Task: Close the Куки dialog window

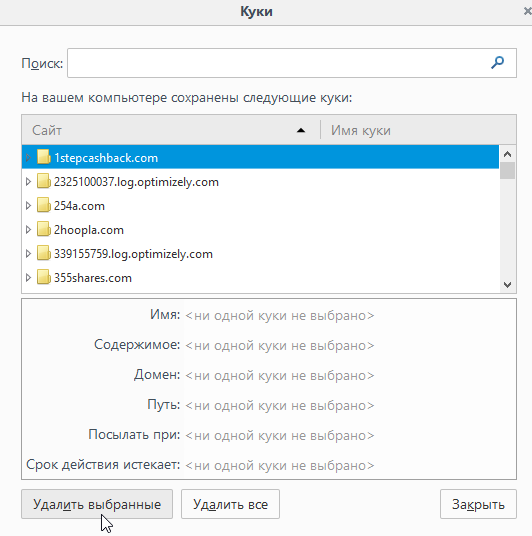Action: click(x=528, y=11)
